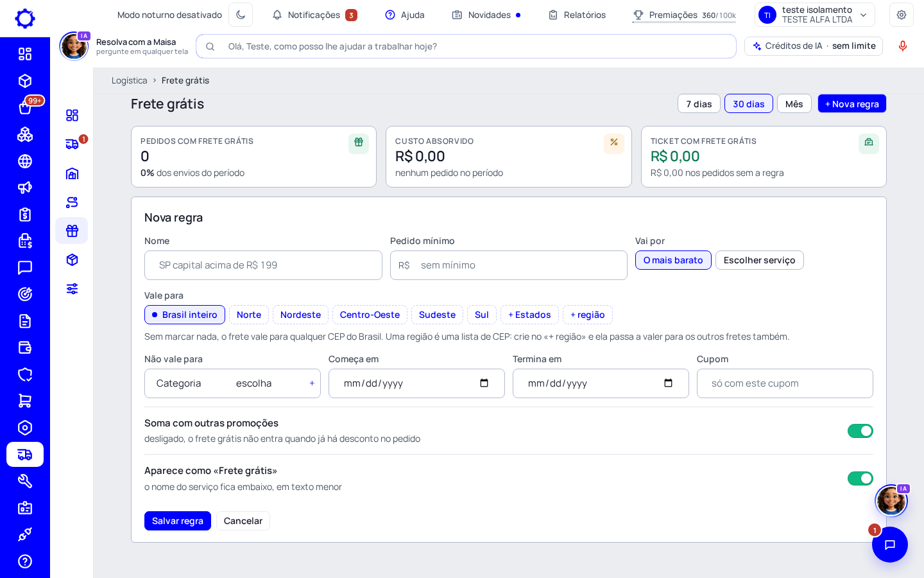
Task: Click the Nome rule input field
Action: coord(263,265)
